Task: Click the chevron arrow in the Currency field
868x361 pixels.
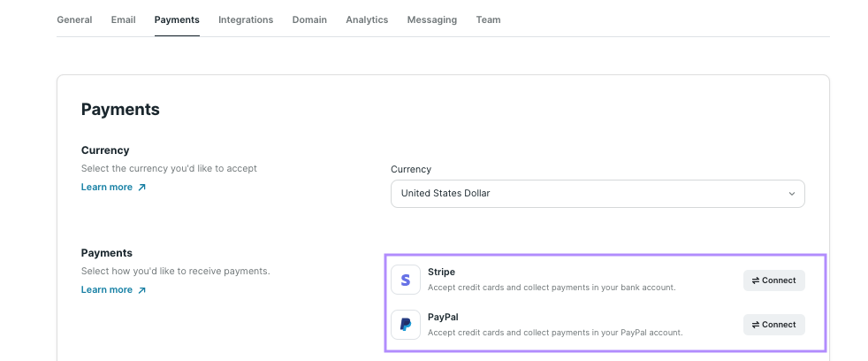Action: click(792, 194)
